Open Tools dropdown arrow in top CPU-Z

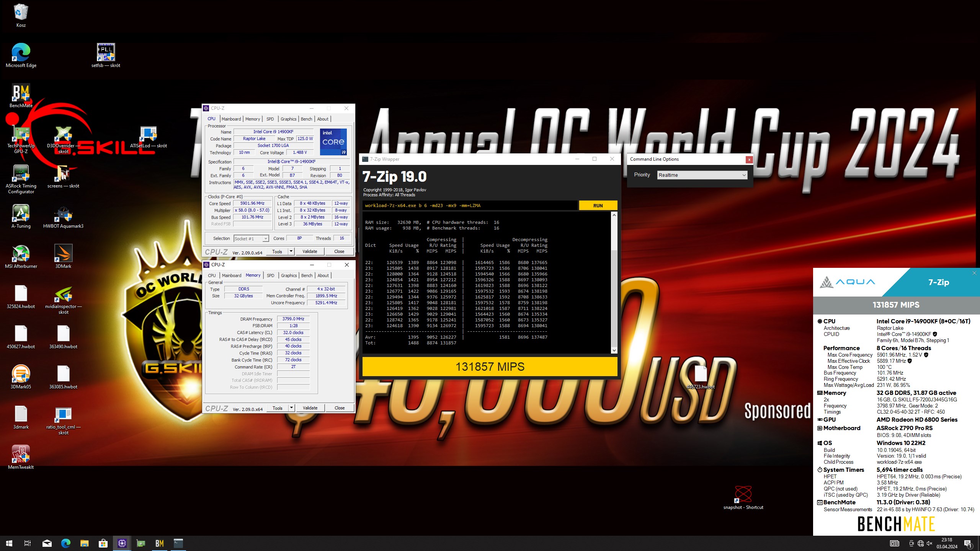[x=291, y=251]
